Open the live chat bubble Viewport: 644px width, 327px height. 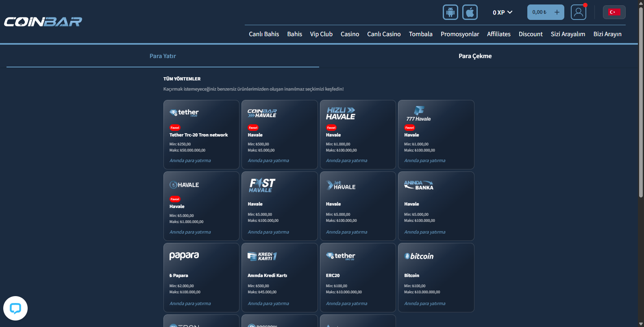pyautogui.click(x=15, y=308)
